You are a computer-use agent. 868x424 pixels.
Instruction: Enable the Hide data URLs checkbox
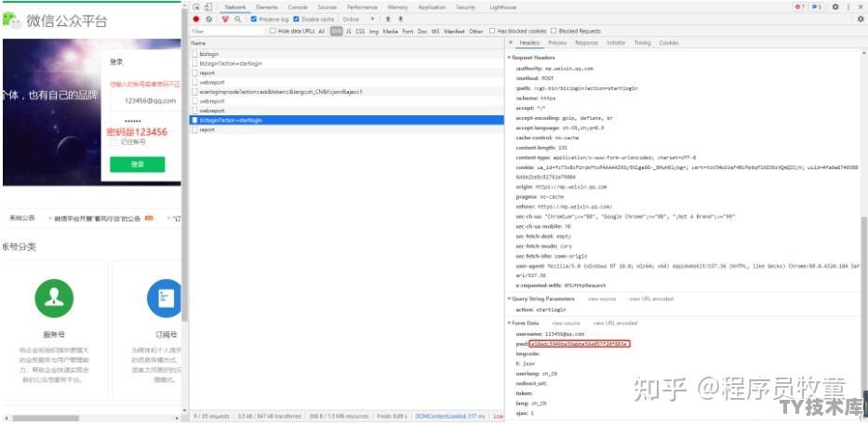(273, 32)
